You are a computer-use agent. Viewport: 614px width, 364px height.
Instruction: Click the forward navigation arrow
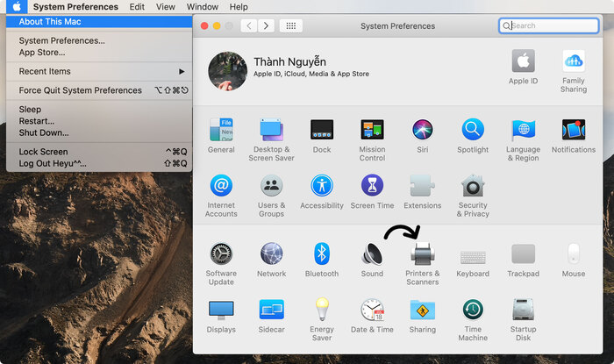266,25
